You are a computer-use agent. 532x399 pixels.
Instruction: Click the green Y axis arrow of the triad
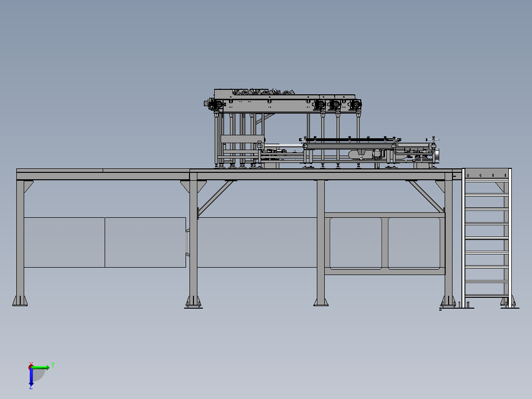coord(41,368)
